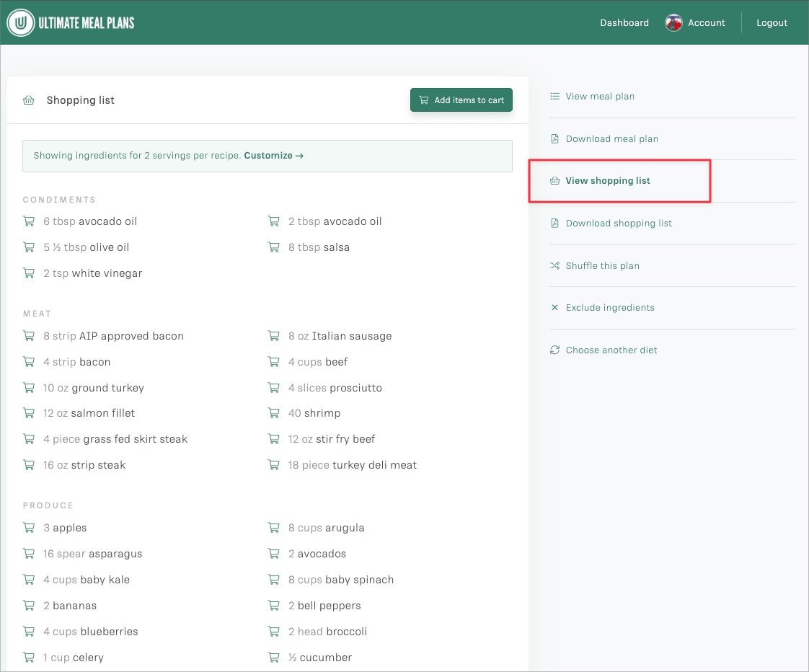Select View shopping list
Image resolution: width=809 pixels, height=672 pixels.
(608, 181)
